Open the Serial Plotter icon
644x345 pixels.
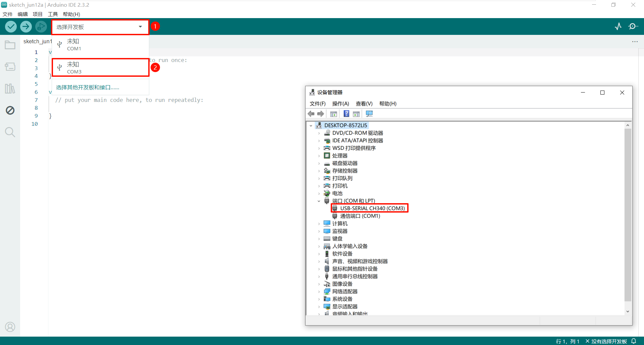(618, 26)
